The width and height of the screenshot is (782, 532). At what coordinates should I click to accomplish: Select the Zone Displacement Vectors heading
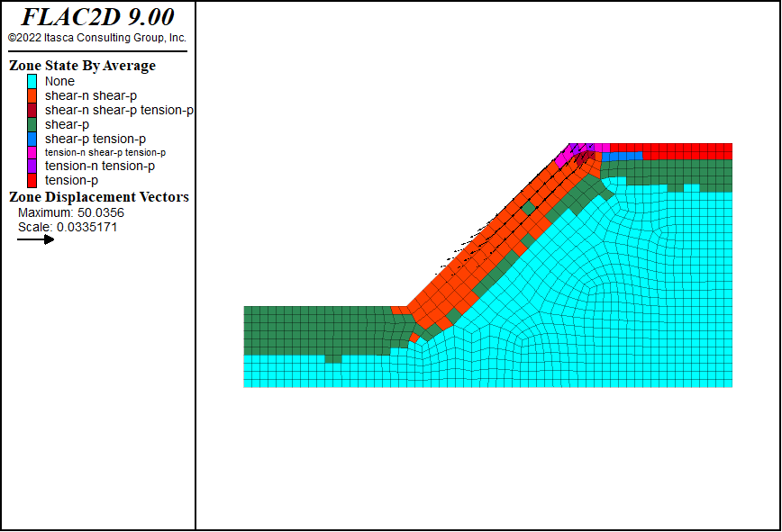(99, 197)
